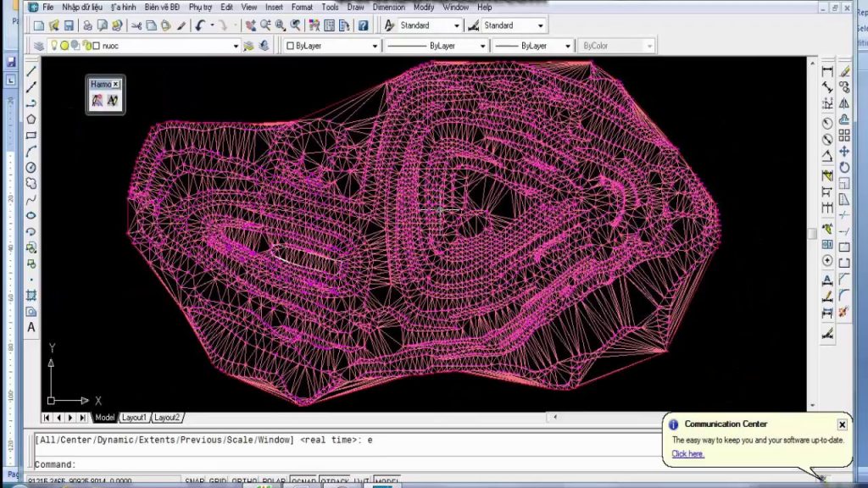Toggle POLAR tracking
The width and height of the screenshot is (868, 488).
[x=274, y=481]
